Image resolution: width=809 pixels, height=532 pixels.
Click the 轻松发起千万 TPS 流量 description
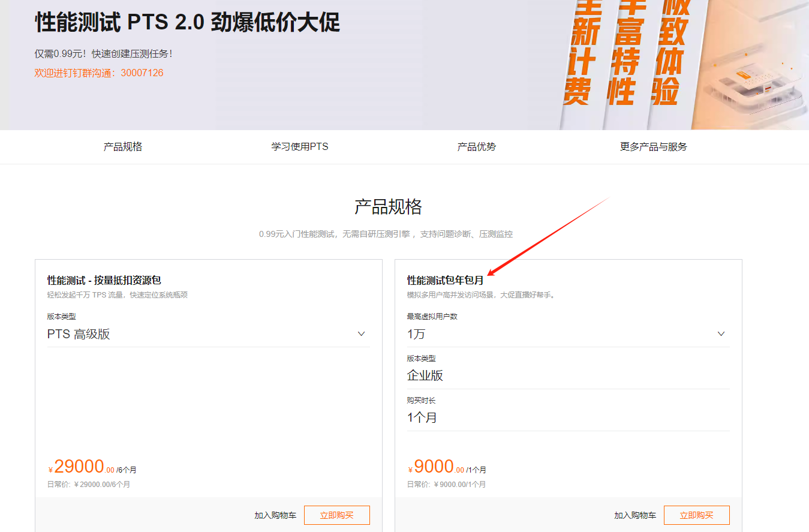click(x=118, y=295)
